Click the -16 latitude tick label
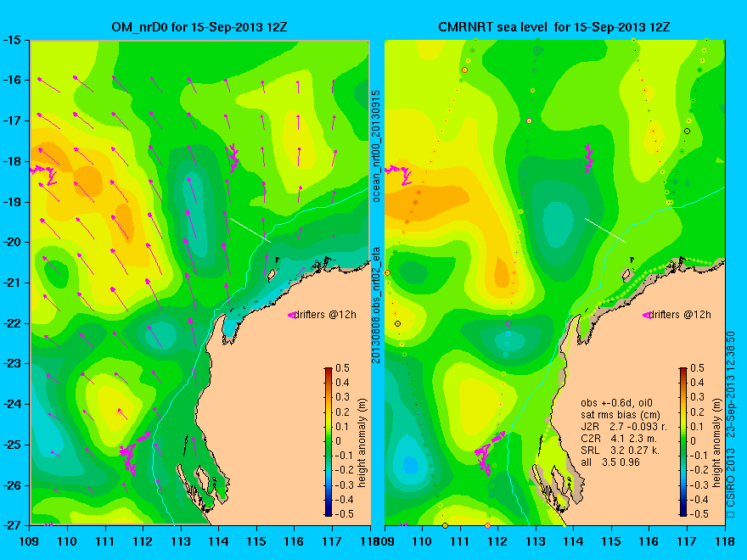747x560 pixels. pos(11,80)
